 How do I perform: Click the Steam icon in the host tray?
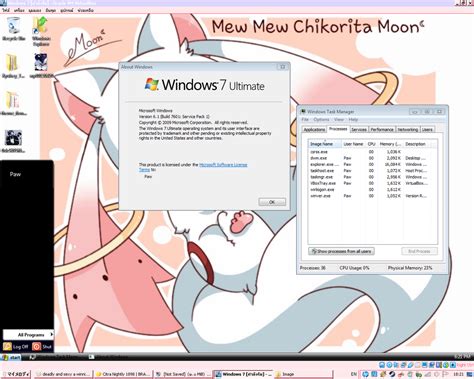coord(392,375)
